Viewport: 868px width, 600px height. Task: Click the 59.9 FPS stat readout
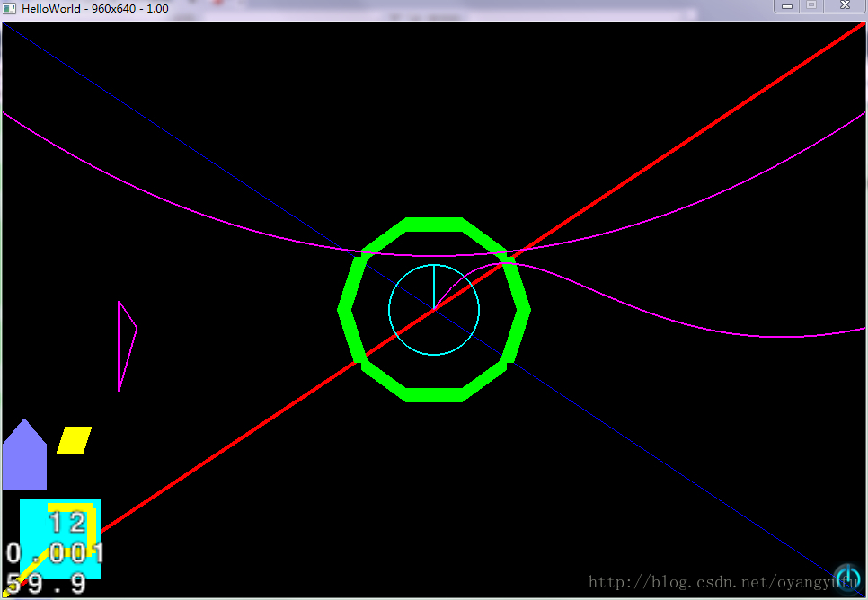(x=47, y=584)
